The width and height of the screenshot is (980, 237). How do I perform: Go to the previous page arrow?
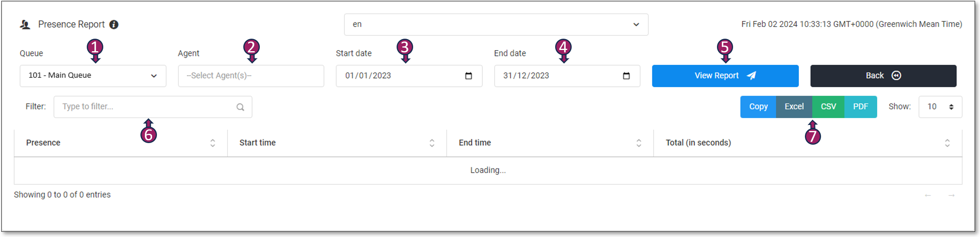pos(928,195)
